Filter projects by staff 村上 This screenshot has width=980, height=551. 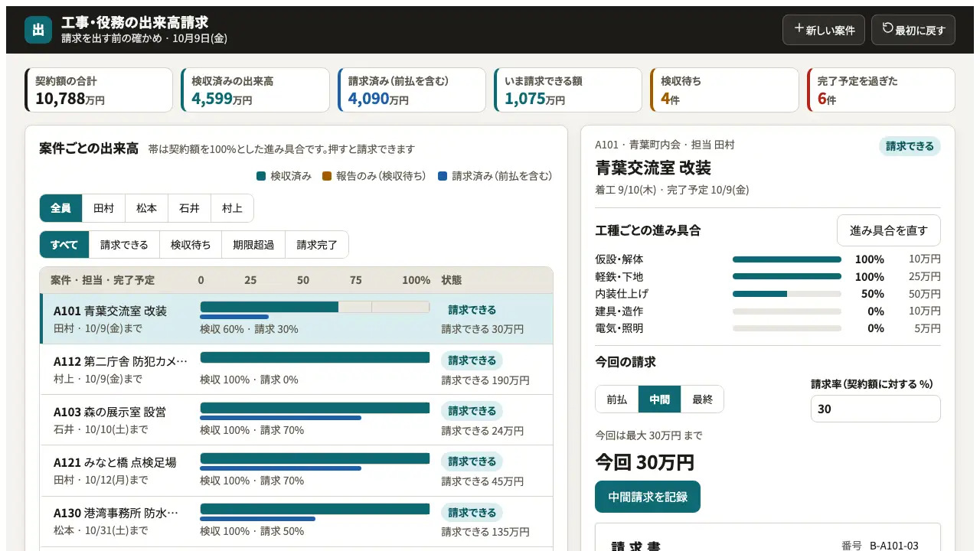point(232,208)
